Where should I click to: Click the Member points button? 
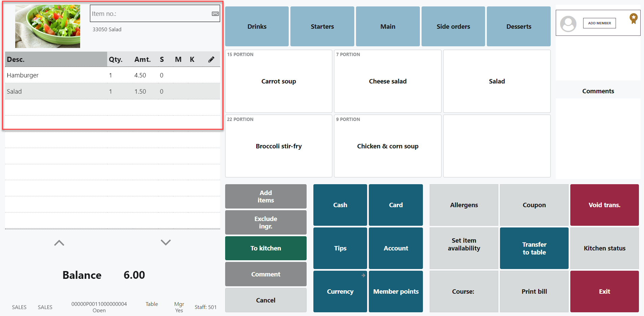(396, 291)
